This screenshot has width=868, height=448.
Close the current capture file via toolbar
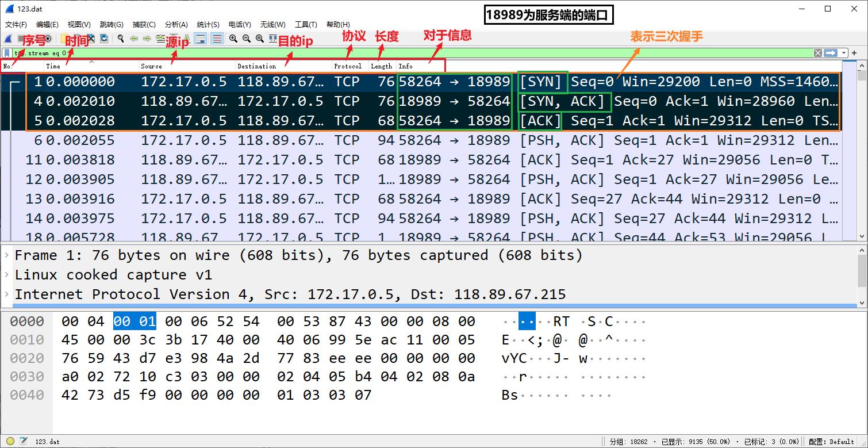(91, 39)
